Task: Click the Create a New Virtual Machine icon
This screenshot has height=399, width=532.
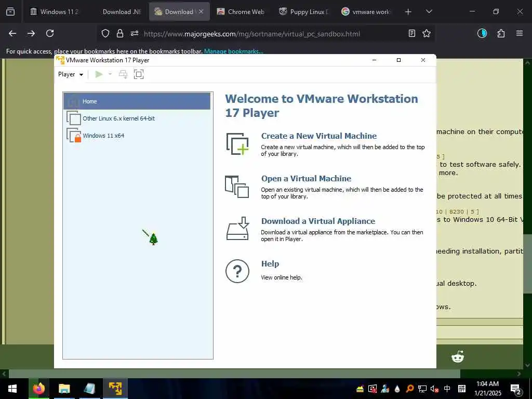Action: [237, 144]
